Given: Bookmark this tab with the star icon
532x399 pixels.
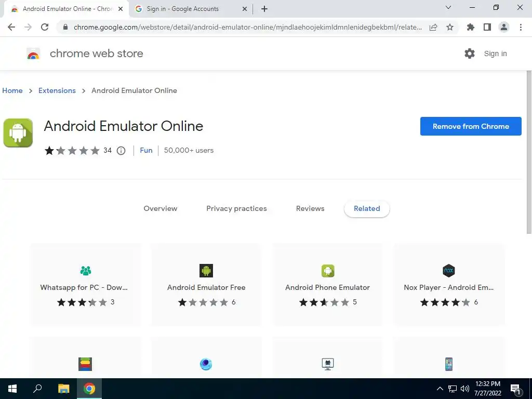Looking at the screenshot, I should (450, 27).
